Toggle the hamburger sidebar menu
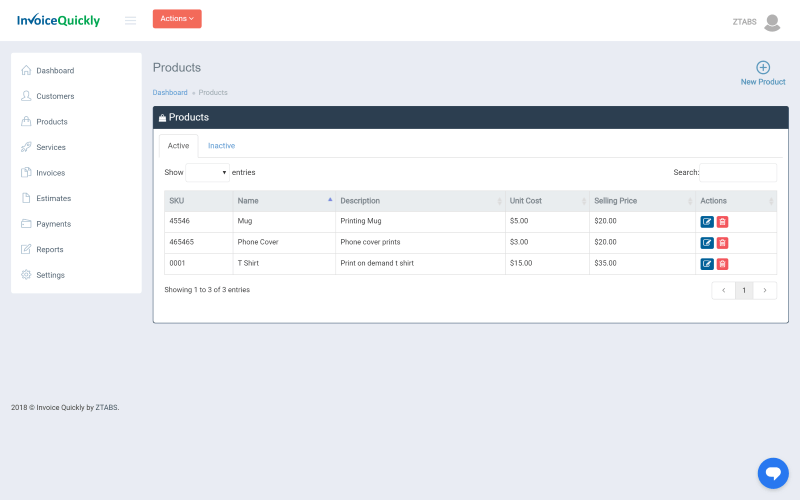Screen dimensions: 800x500 click(130, 20)
